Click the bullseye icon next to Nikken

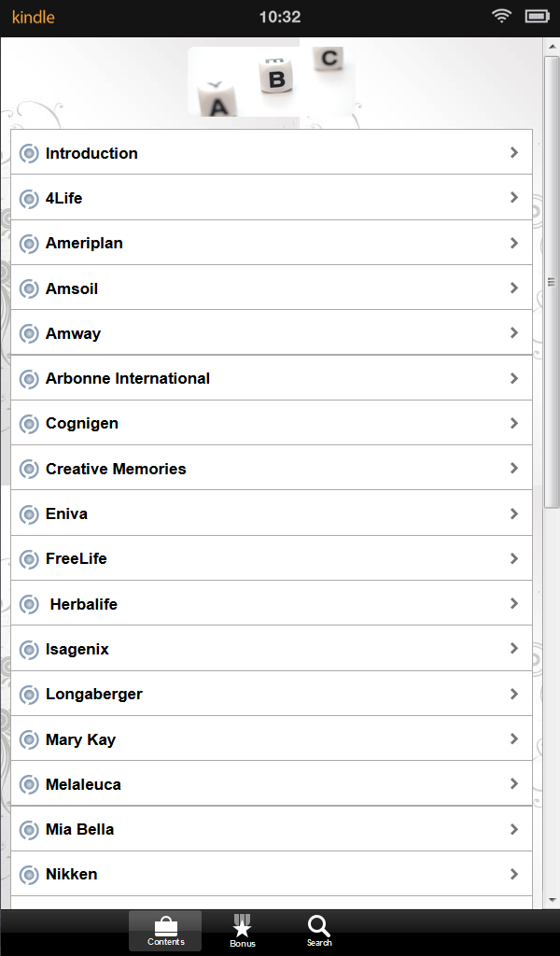pos(28,874)
